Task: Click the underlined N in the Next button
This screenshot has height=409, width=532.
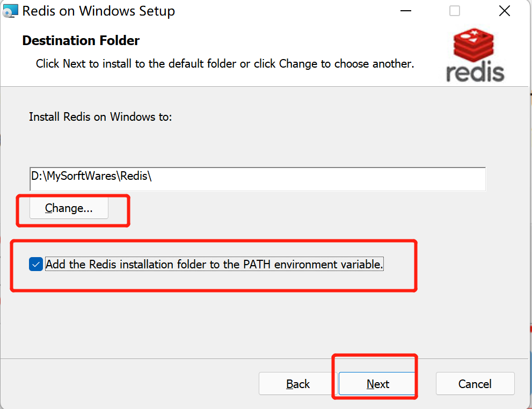Action: (x=371, y=384)
